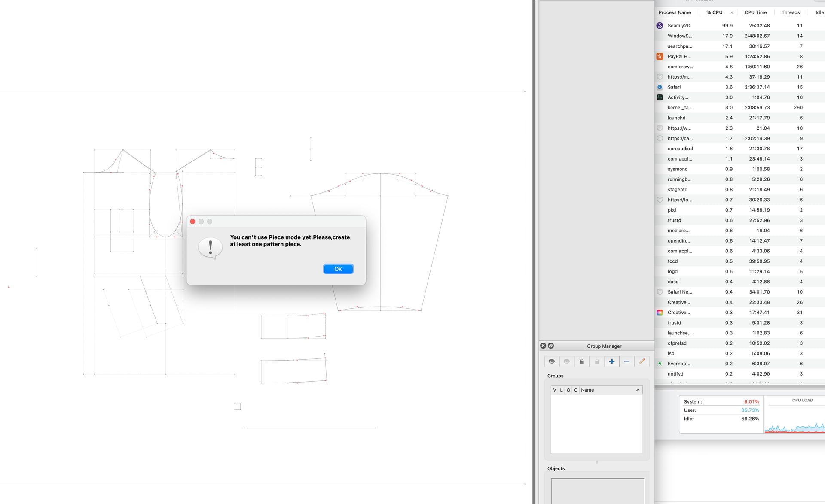825x504 pixels.
Task: Click the show all groups eye icon
Action: [x=552, y=361]
